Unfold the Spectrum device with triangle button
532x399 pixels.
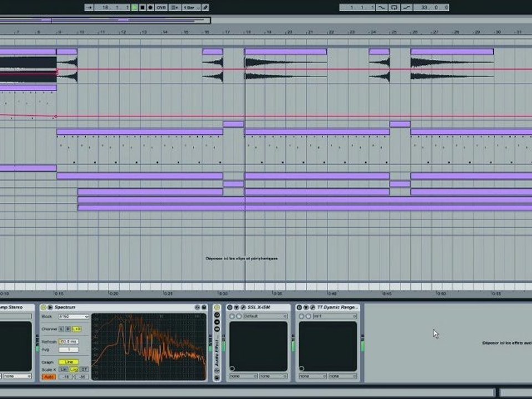coord(50,308)
